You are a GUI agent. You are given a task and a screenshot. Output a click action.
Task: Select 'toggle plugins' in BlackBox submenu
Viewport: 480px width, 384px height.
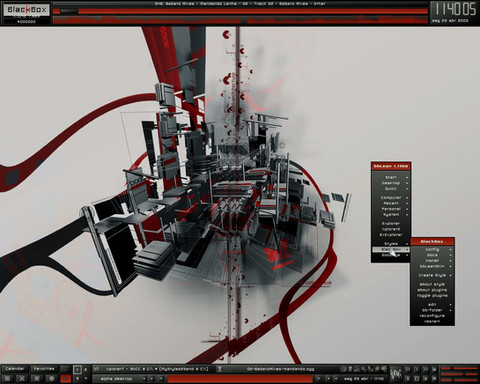coord(432,296)
